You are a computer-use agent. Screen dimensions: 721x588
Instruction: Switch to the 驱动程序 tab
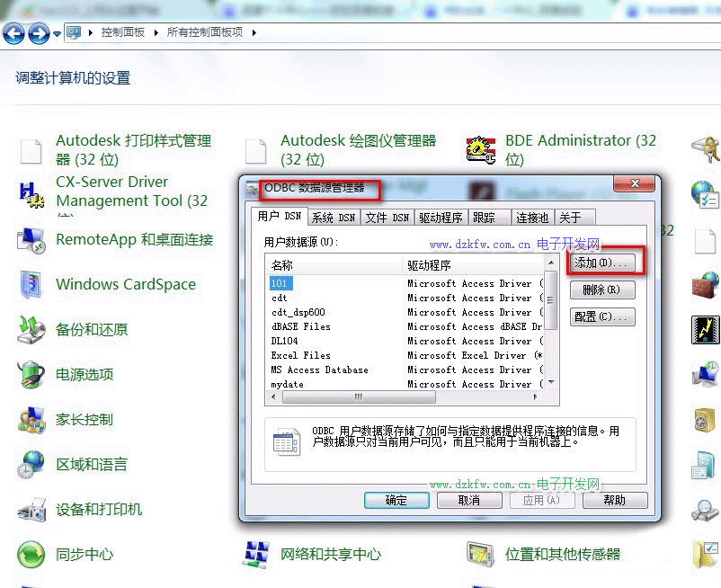(x=441, y=218)
